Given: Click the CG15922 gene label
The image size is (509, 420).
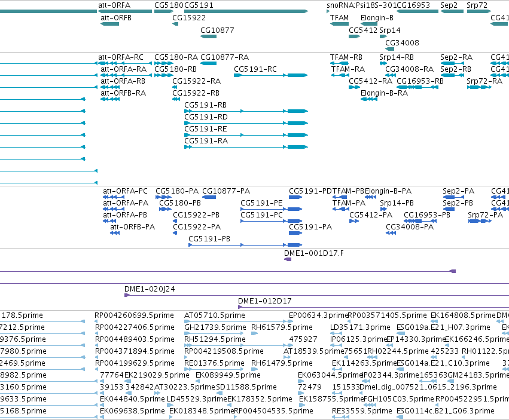Looking at the screenshot, I should coord(189,18).
